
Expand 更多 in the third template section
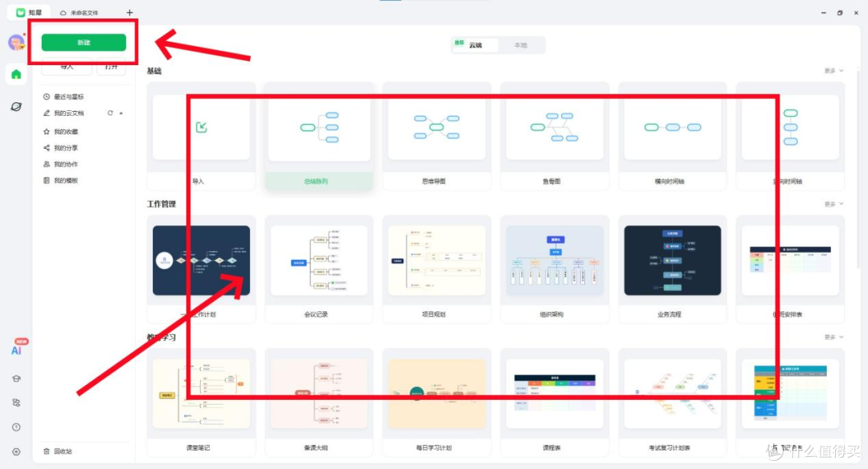pos(833,337)
